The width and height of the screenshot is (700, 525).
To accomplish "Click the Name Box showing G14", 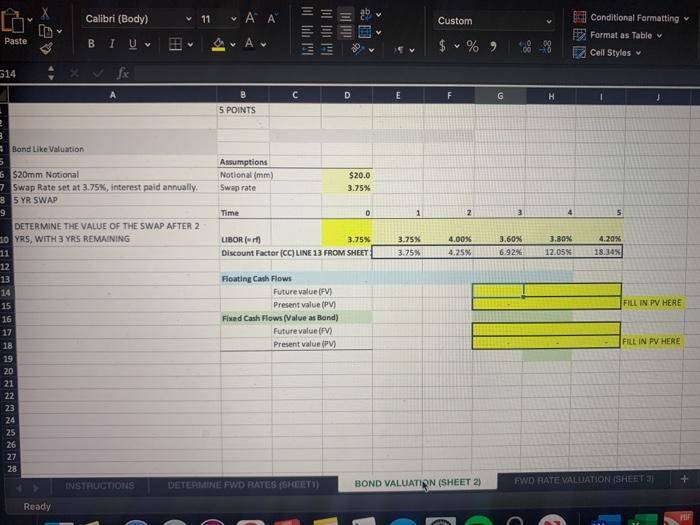I will point(22,74).
